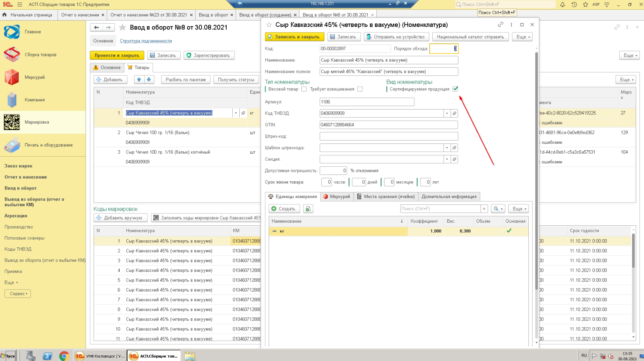Open Места хранения (ячейки) tab
644x361 pixels.
(x=386, y=197)
